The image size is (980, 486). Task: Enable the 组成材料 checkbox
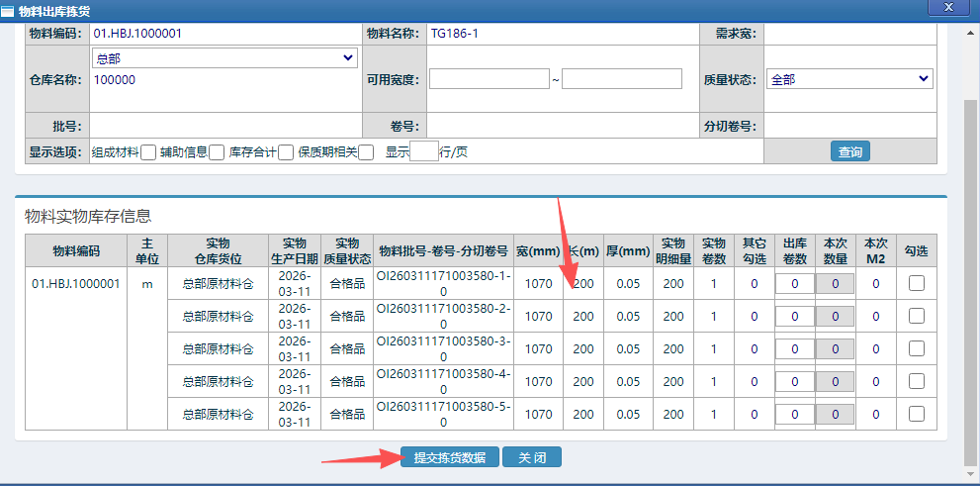(148, 152)
